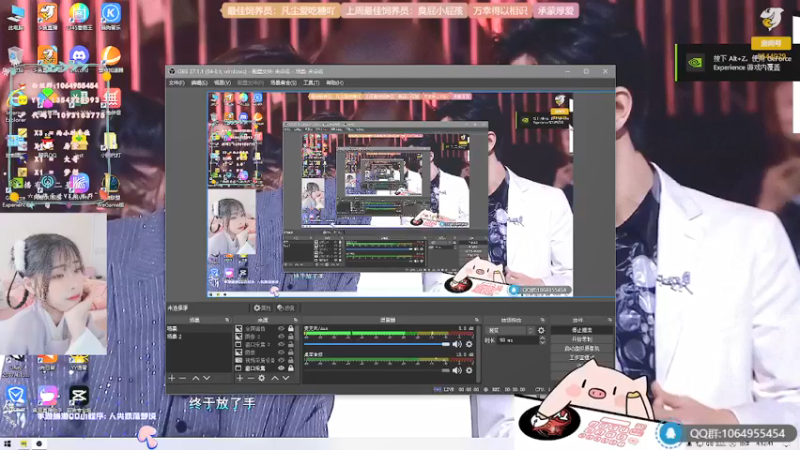The height and width of the screenshot is (450, 800).
Task: Click the GeForce Experience Alt+Z notification
Action: (x=738, y=63)
